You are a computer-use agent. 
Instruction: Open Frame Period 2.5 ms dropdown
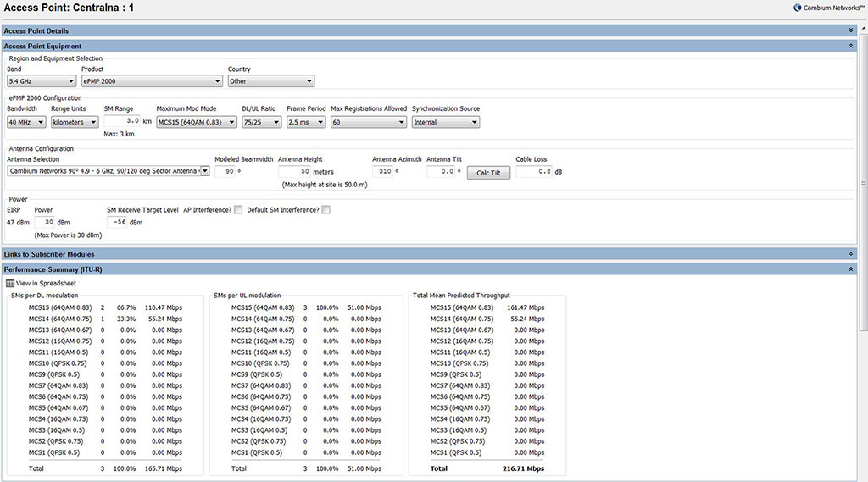[x=305, y=122]
